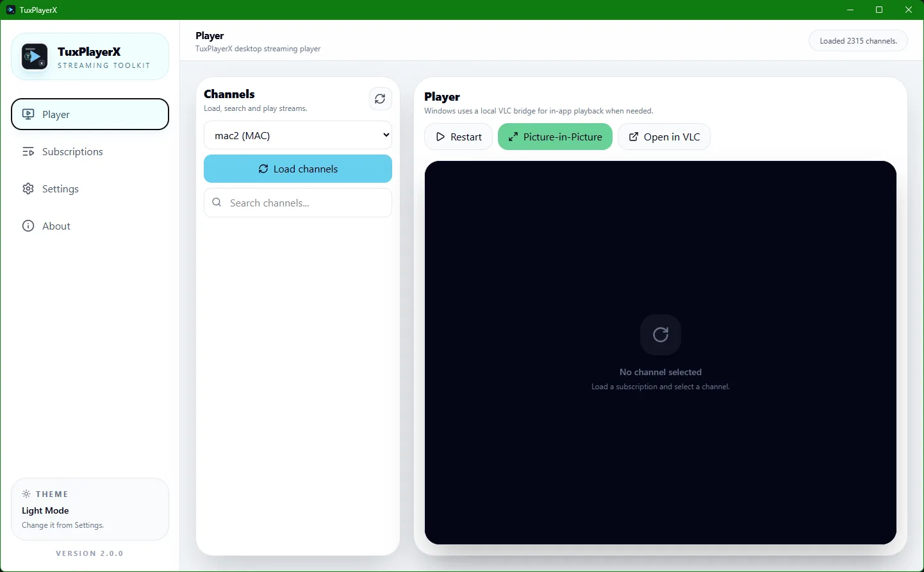Restart the player stream
Screen dimensions: 924x572
click(x=458, y=137)
